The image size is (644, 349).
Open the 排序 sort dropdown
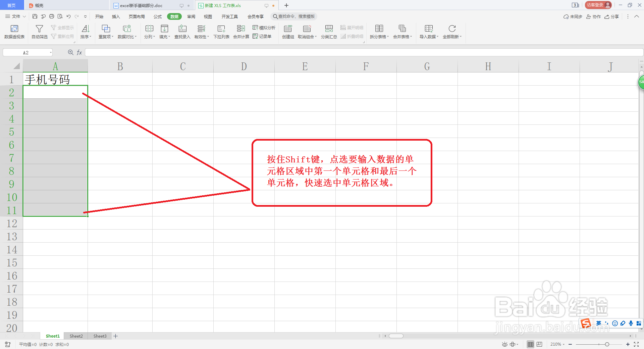[x=86, y=32]
